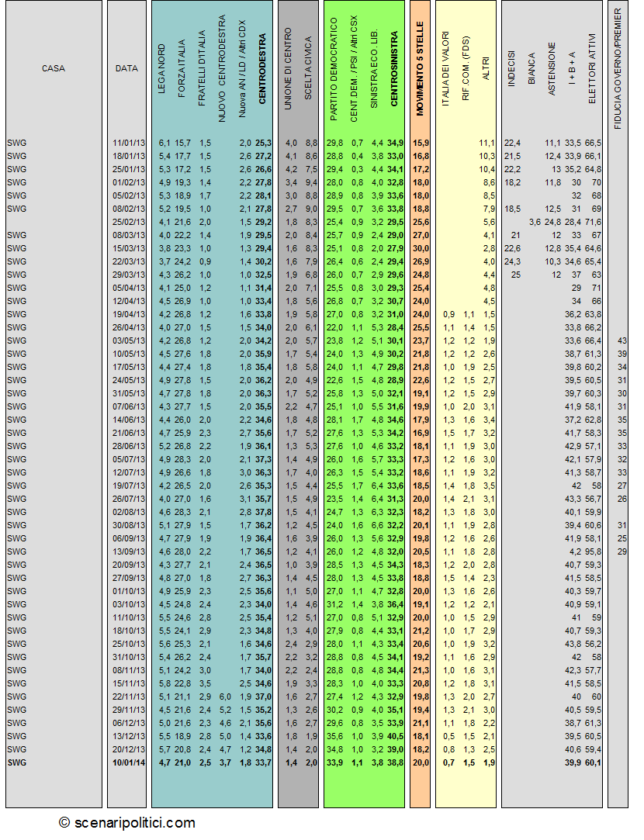Select the ELETTORI ATTIVI column header
The width and height of the screenshot is (644, 840).
[x=591, y=68]
